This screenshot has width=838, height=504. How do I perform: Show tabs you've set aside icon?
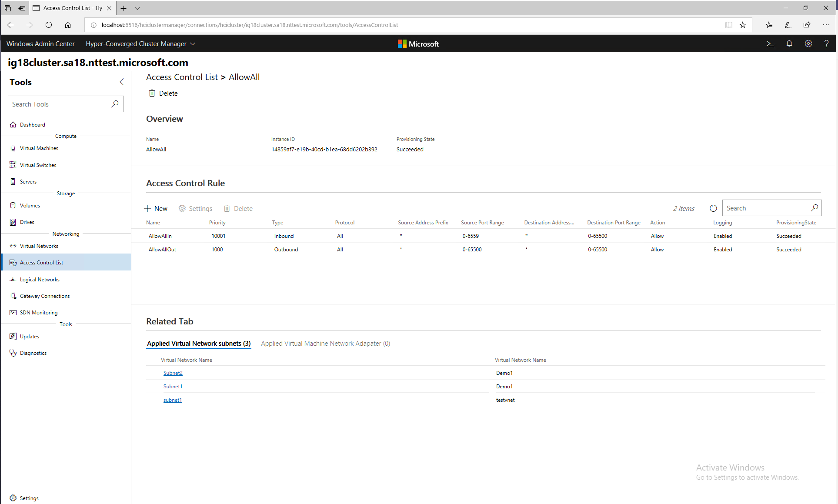coord(8,8)
